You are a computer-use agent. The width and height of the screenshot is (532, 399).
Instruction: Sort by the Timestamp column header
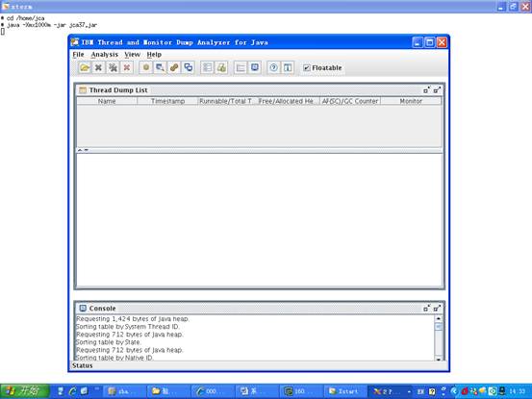167,101
